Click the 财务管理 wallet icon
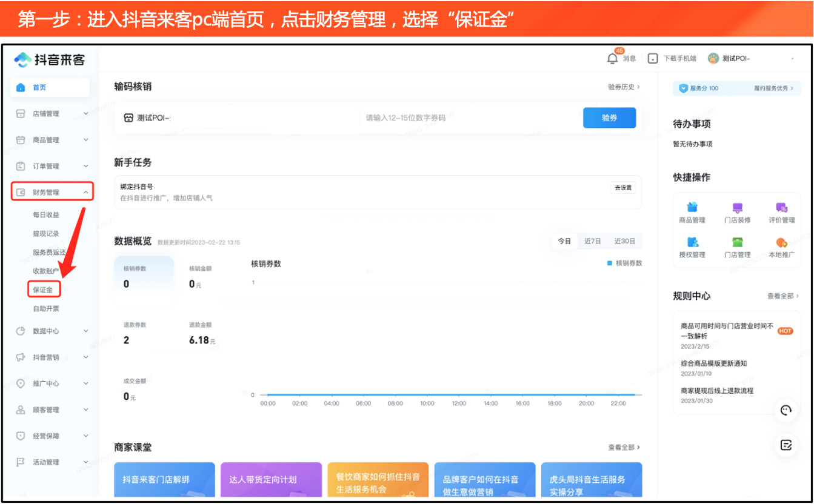This screenshot has height=504, width=814. (21, 193)
